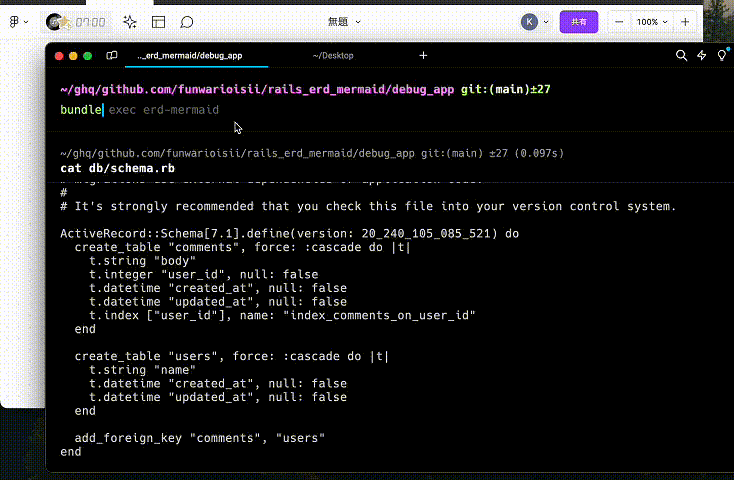Image resolution: width=734 pixels, height=480 pixels.
Task: Click the create_table "comments" line
Action: [242, 247]
